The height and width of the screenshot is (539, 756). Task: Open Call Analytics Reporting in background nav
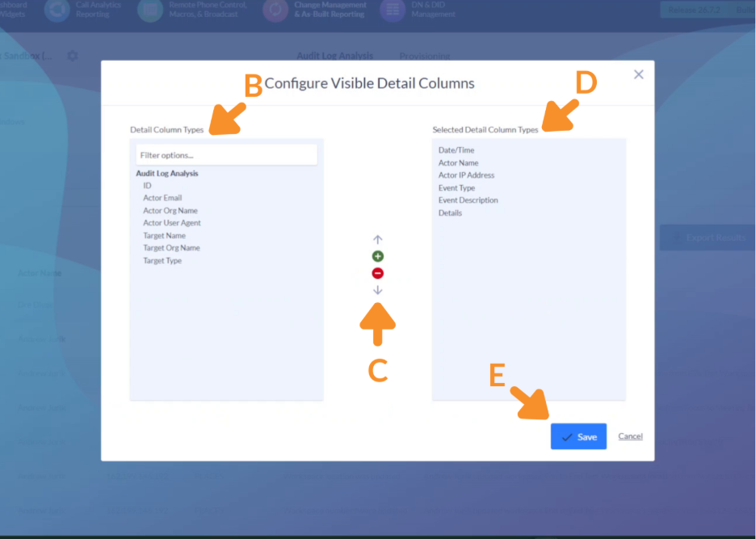pyautogui.click(x=83, y=10)
